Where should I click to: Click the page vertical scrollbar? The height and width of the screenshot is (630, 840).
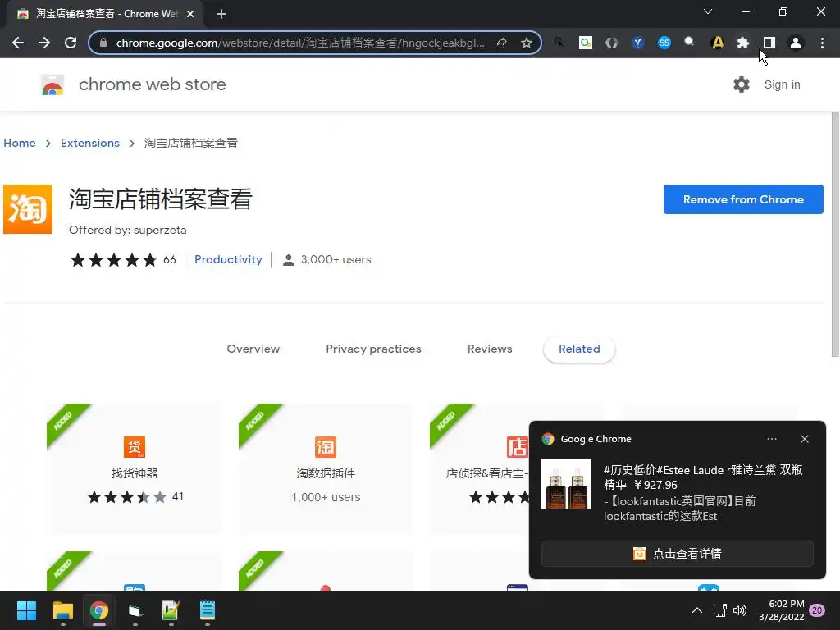pos(835,234)
